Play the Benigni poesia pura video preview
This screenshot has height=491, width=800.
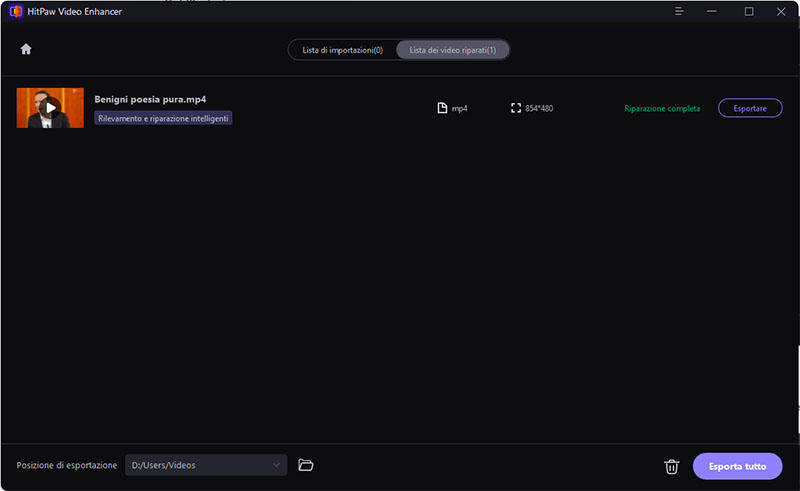50,108
